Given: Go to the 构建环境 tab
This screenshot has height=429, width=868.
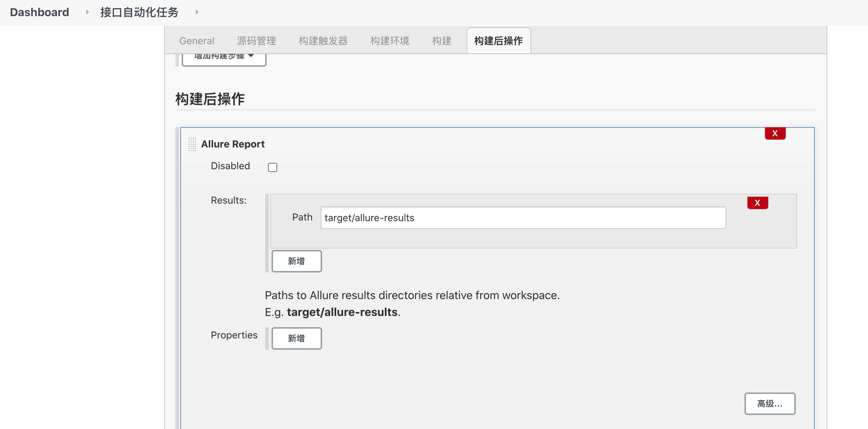Looking at the screenshot, I should [x=390, y=41].
